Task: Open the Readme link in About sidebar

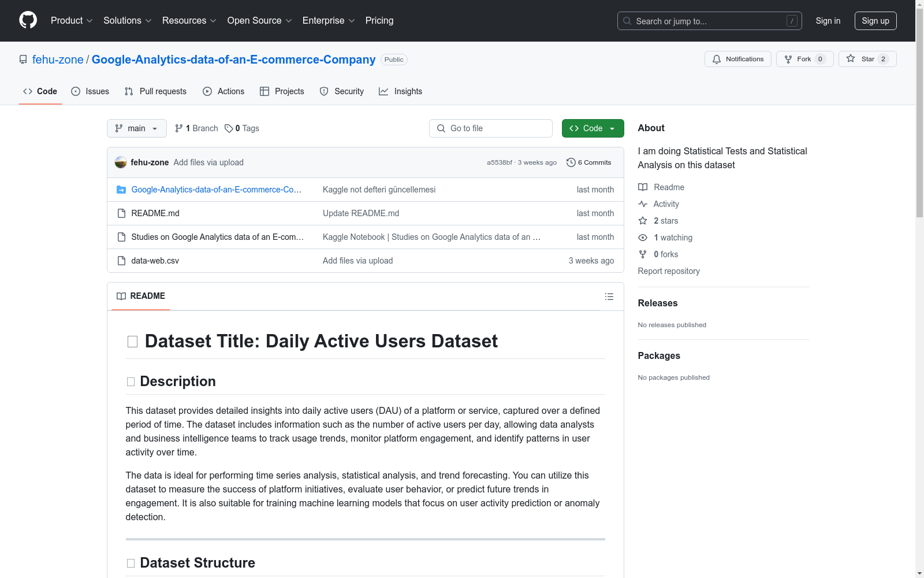Action: click(x=661, y=187)
